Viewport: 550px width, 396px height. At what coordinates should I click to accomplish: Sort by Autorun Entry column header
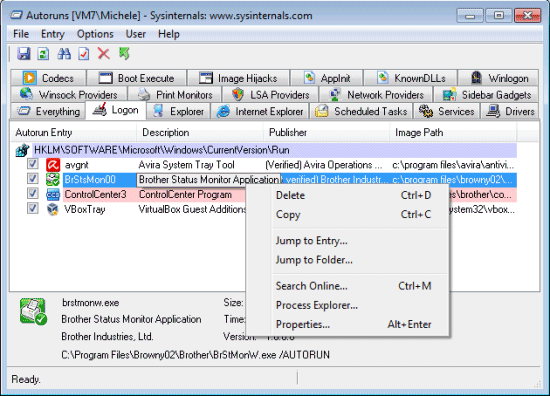tap(73, 133)
